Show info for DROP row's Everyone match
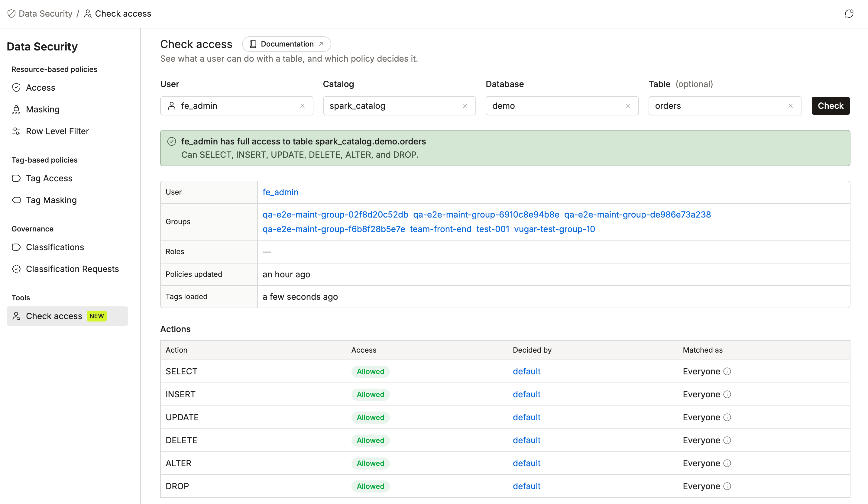Screen dimensions: 868x504 pos(727,486)
